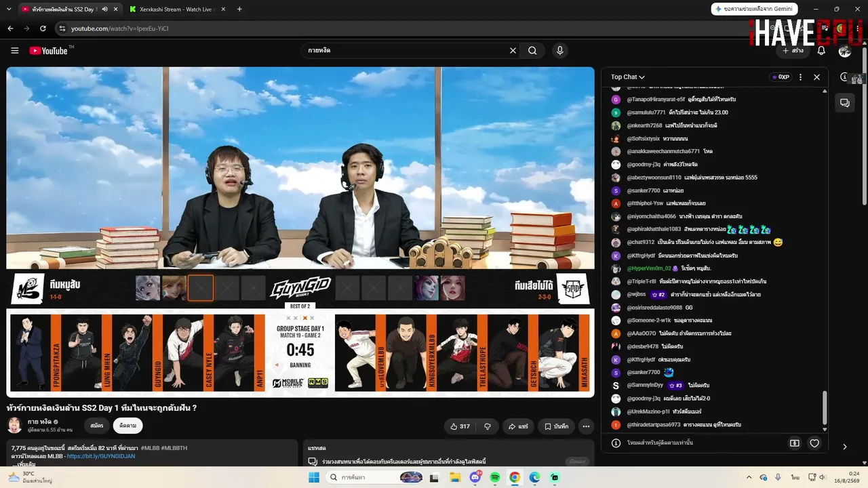Screen dimensions: 868x488
Task: Open the 0XP crown points badge
Action: pos(781,77)
